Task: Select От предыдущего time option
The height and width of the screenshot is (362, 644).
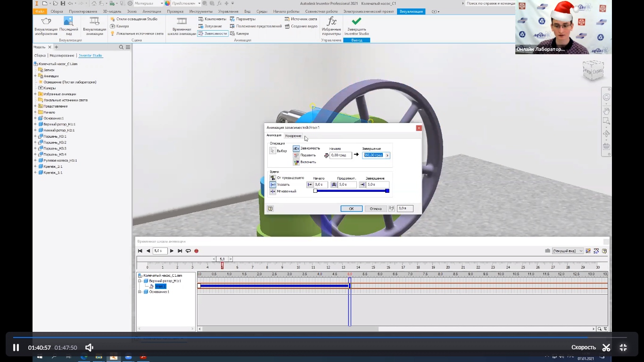Action: coord(272,178)
